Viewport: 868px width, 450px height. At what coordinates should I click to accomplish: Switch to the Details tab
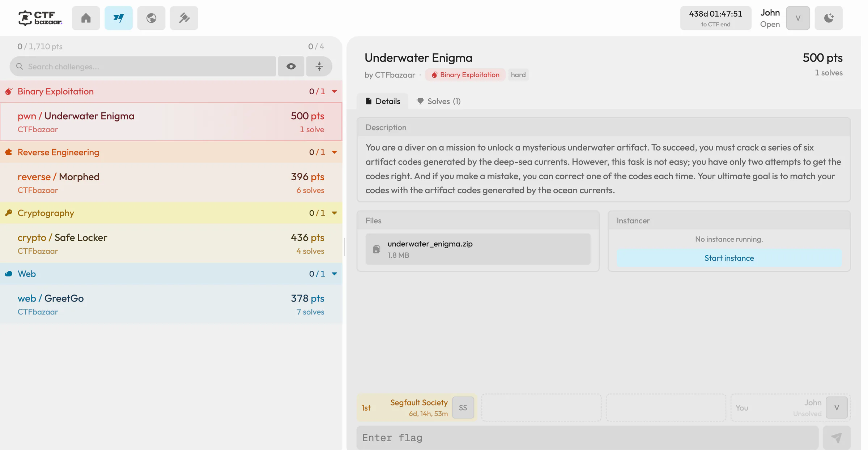coord(383,101)
